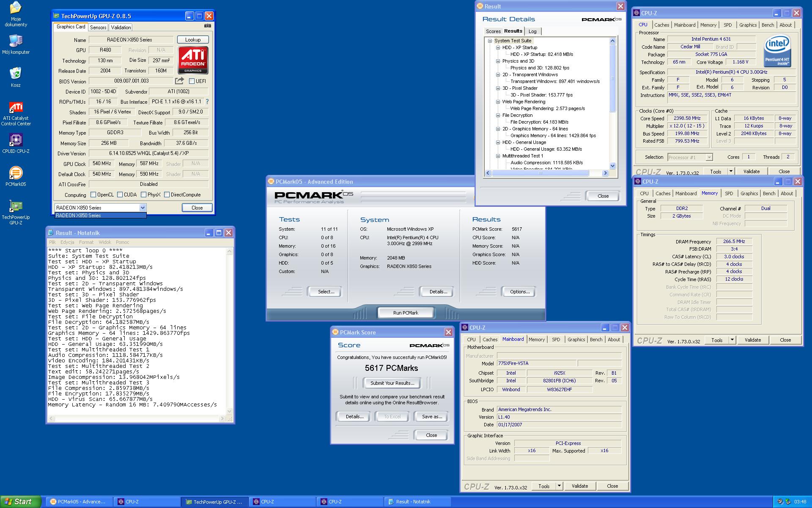Select SPD tab in CPU-Z Mainboard window
The height and width of the screenshot is (508, 812).
point(556,340)
